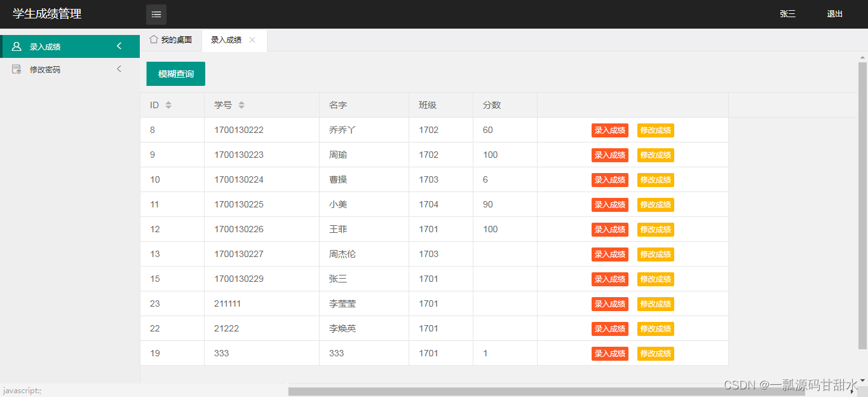Click the vertical scrollbar thumb
Screen dimensions: 868x397
click(862, 205)
